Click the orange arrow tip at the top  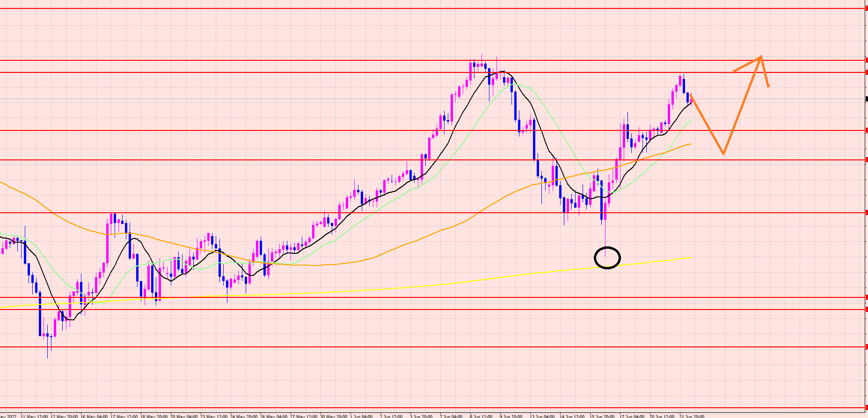pyautogui.click(x=761, y=57)
